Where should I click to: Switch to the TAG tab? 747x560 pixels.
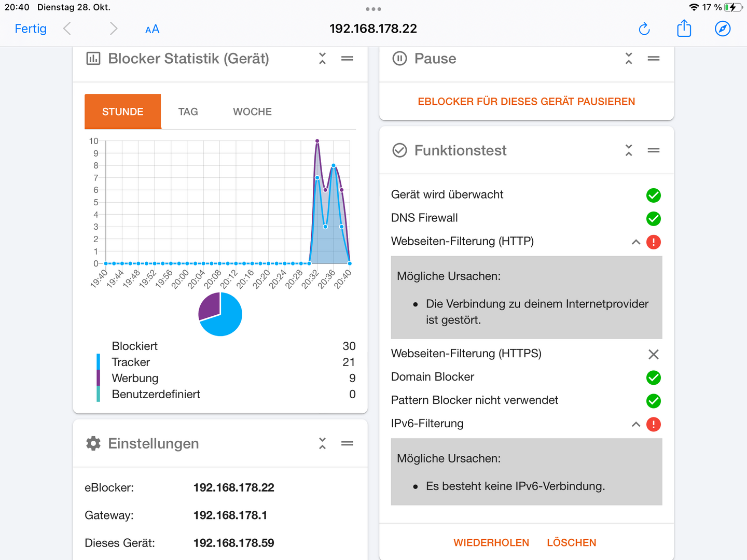[x=188, y=111]
